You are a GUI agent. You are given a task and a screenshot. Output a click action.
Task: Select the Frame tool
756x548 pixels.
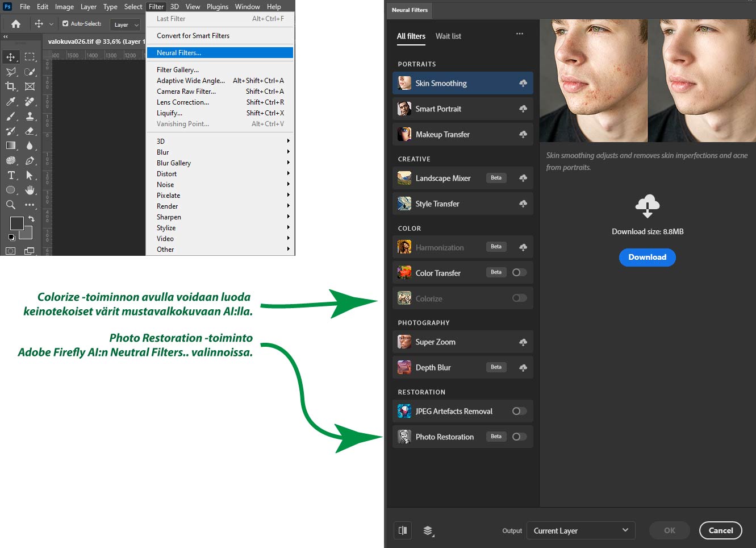tap(30, 86)
